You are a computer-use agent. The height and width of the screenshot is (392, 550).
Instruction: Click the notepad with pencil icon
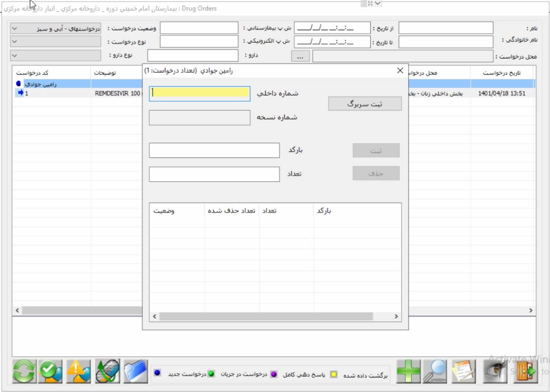pos(463,371)
